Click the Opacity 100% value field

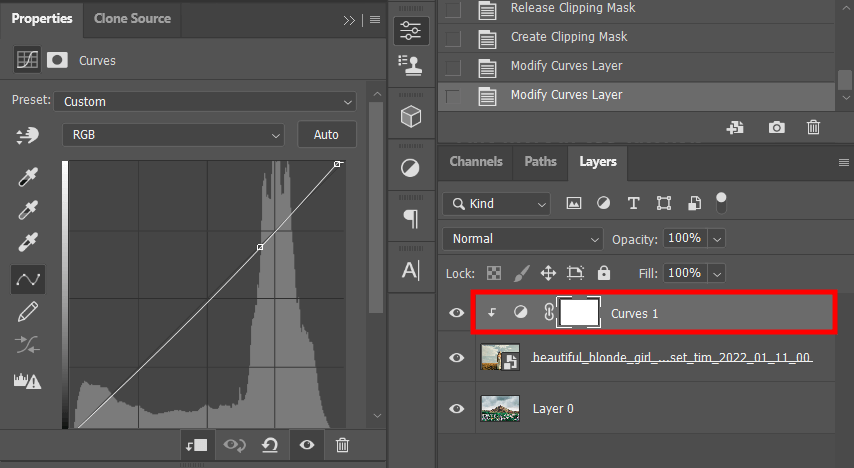685,238
